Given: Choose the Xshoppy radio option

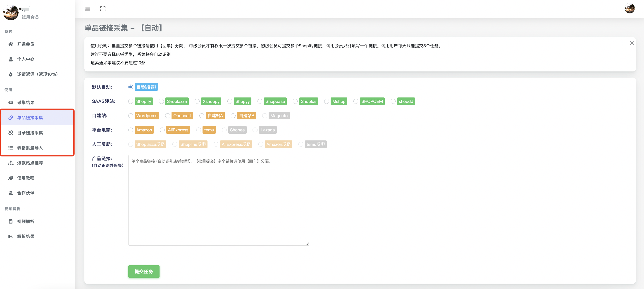Looking at the screenshot, I should (197, 101).
